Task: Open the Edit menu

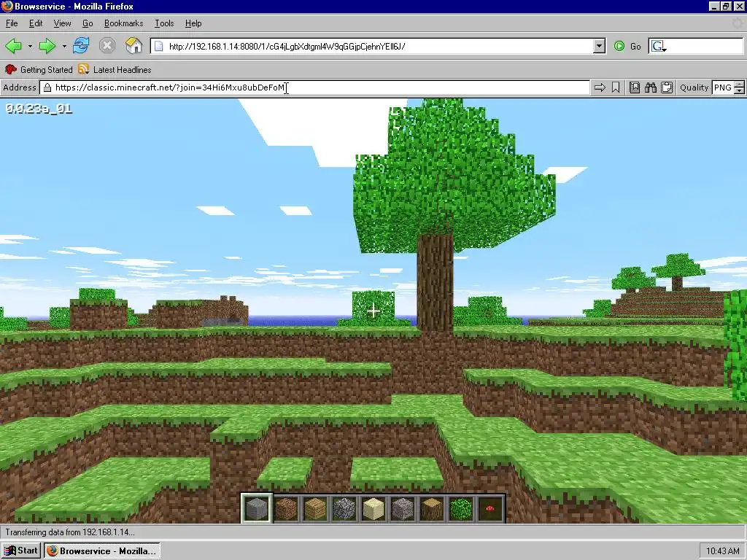Action: tap(36, 23)
